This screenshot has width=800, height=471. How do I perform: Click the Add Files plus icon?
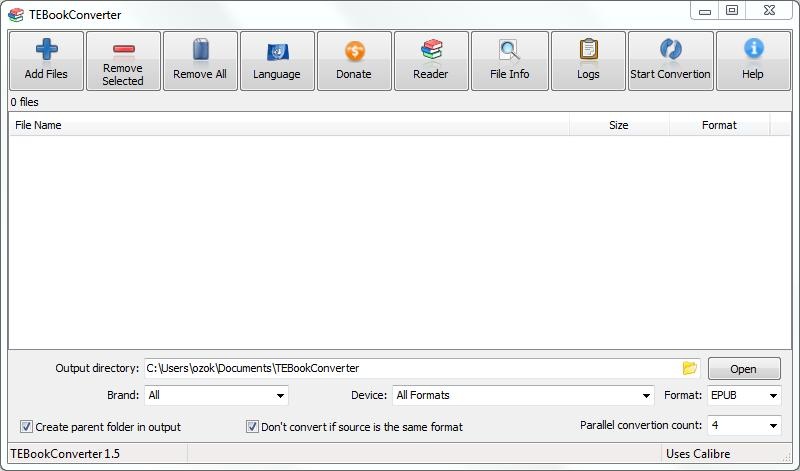46,49
